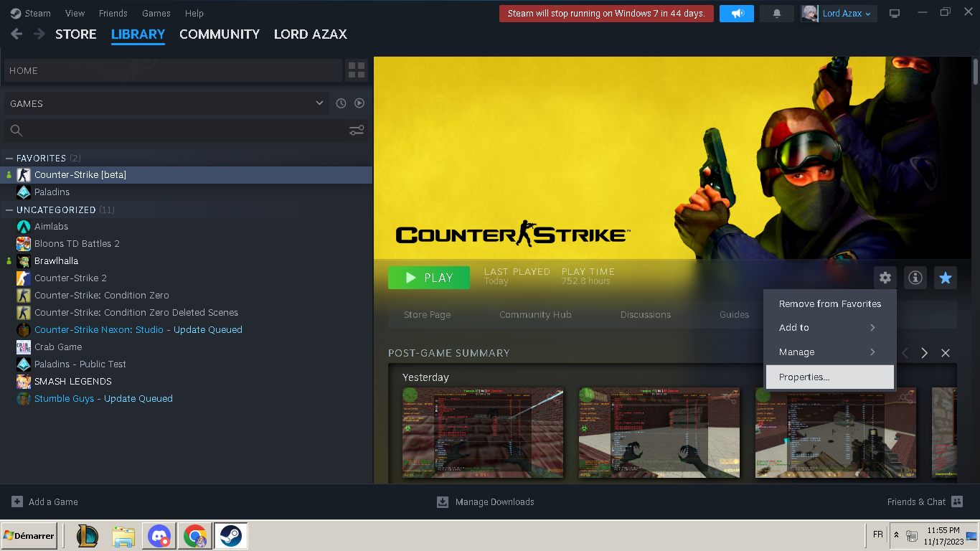Open advanced filter sliders icon

point(357,130)
